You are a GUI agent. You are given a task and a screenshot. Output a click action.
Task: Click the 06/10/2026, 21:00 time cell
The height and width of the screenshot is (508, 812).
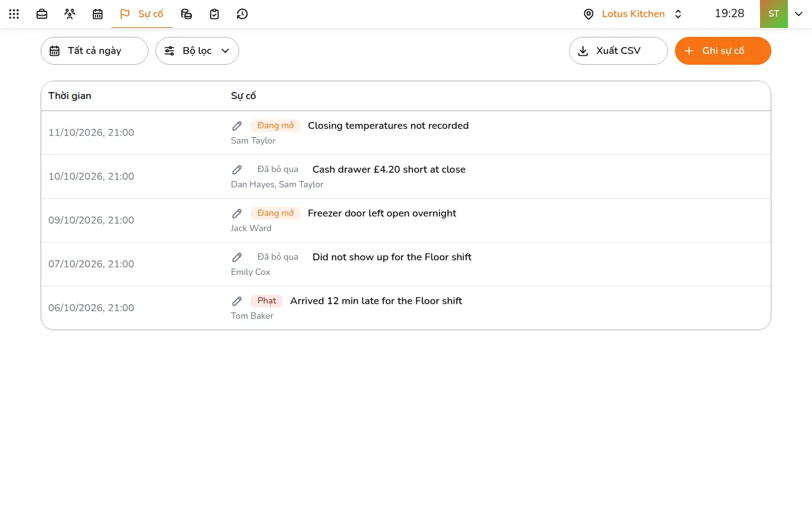tap(91, 308)
